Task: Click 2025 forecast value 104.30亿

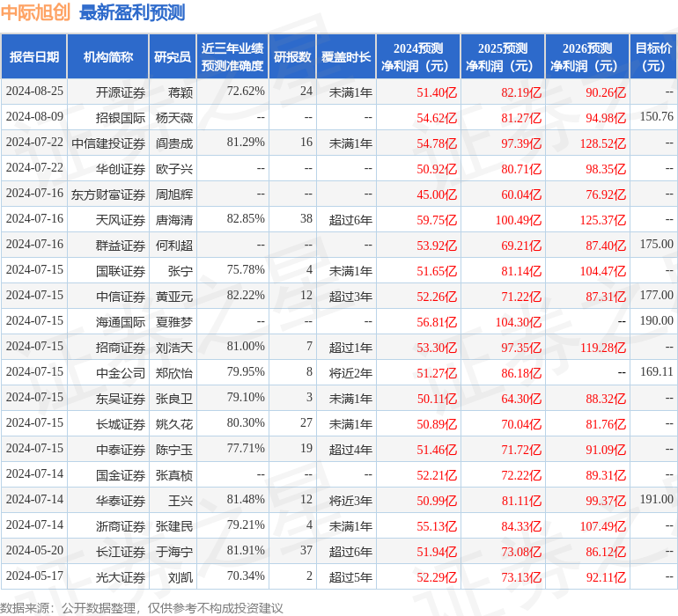Action: [x=519, y=321]
